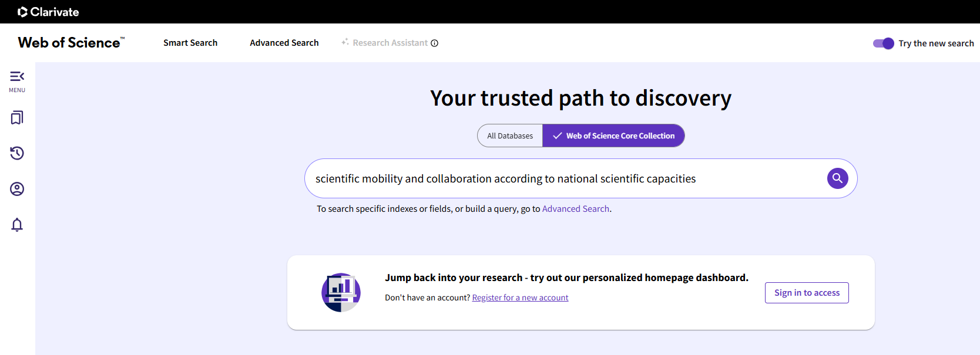The height and width of the screenshot is (355, 980).
Task: Click the Advanced Search link below search box
Action: (575, 209)
